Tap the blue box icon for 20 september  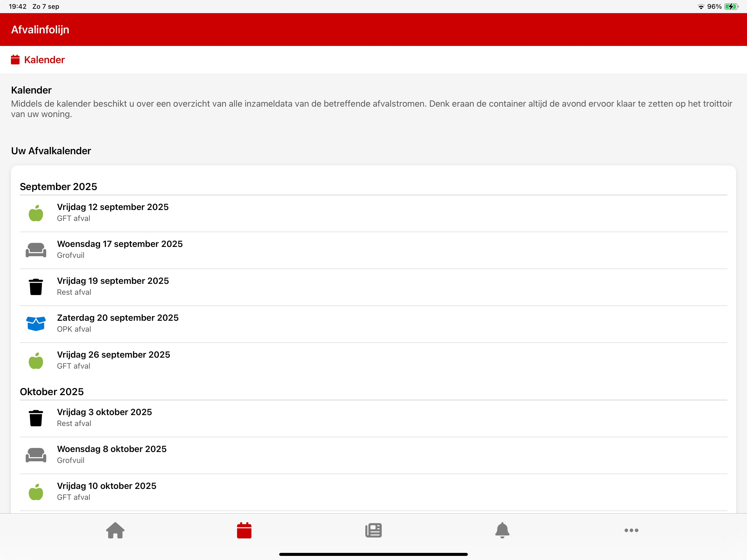(x=36, y=323)
